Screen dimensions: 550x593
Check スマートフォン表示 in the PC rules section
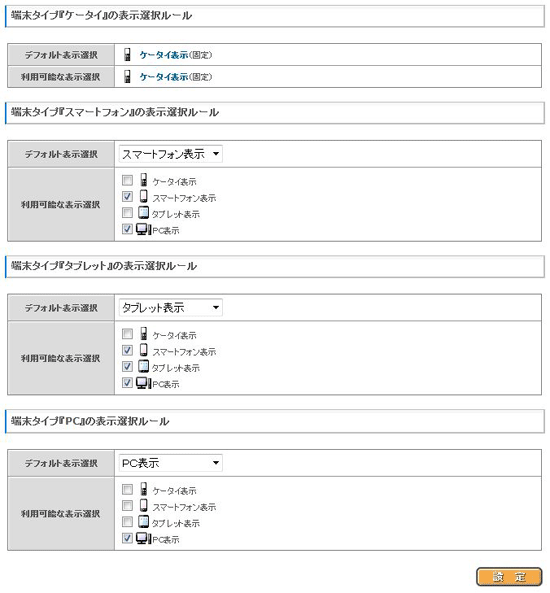[x=127, y=506]
